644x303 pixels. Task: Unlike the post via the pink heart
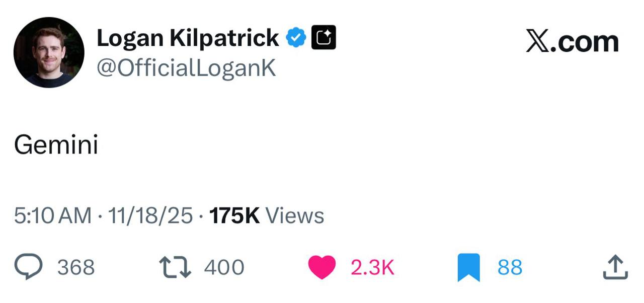tap(321, 267)
